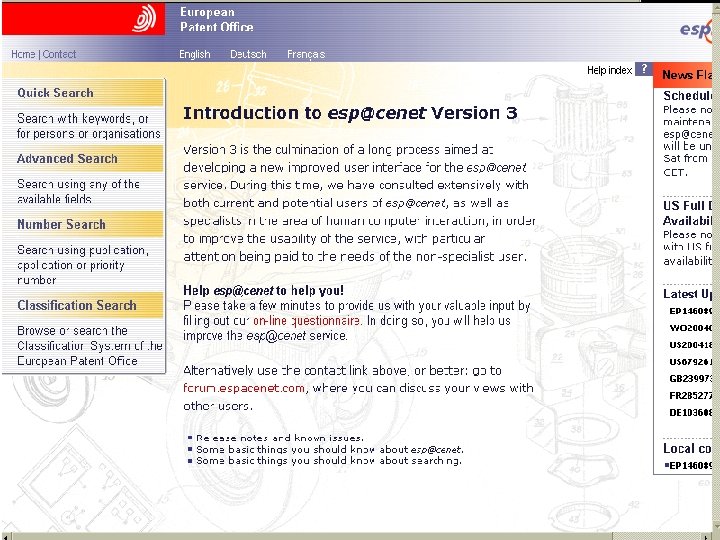Click 'Browse or search the' description text
The height and width of the screenshot is (540, 720).
[90, 346]
